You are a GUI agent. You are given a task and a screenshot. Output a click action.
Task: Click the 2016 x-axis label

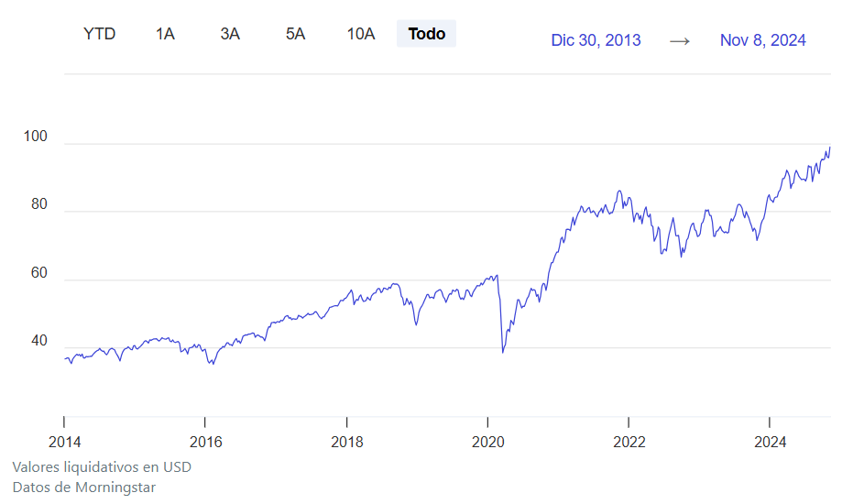pyautogui.click(x=205, y=443)
